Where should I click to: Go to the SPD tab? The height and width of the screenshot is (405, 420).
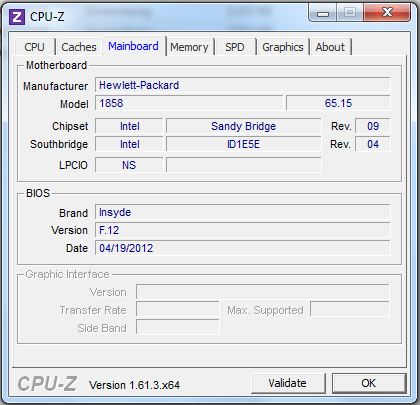235,47
